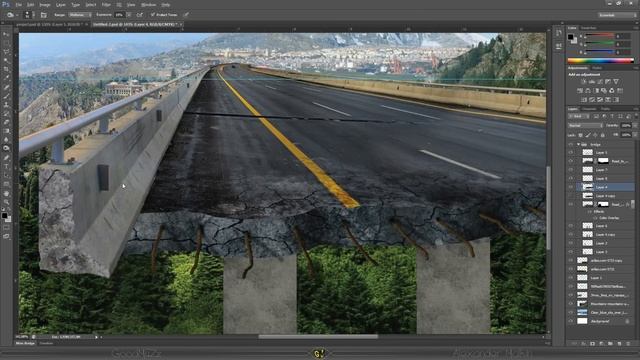Select the Eraser tool
This screenshot has width=640, height=360.
[6, 122]
